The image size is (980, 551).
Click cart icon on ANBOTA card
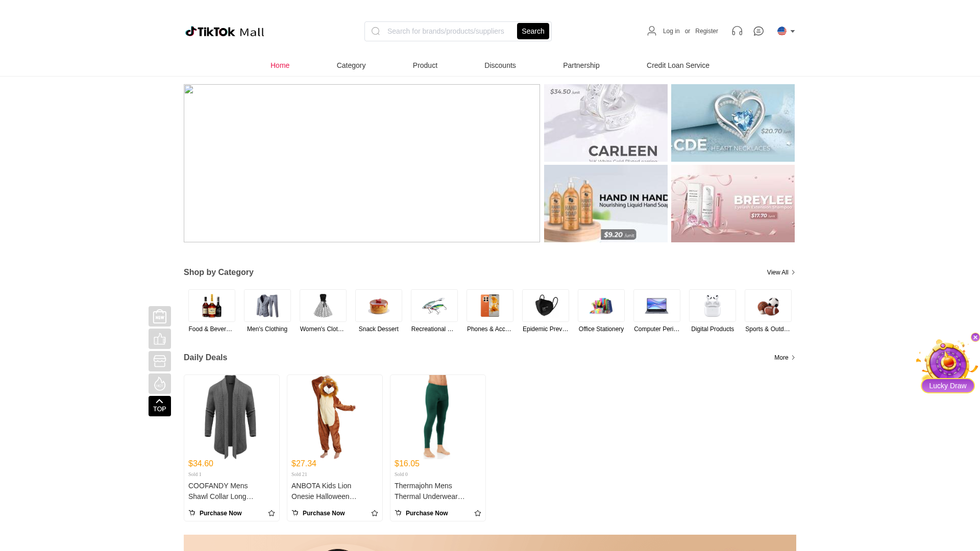click(x=295, y=513)
